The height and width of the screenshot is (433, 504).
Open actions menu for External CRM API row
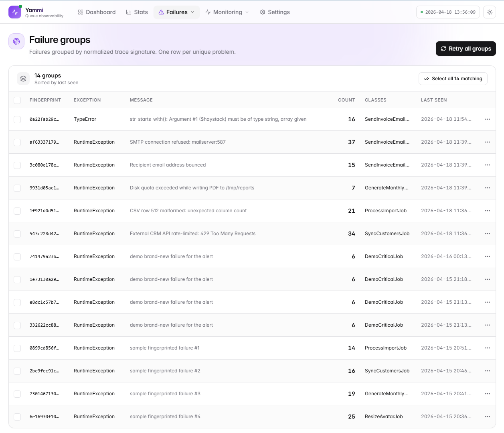coord(488,234)
